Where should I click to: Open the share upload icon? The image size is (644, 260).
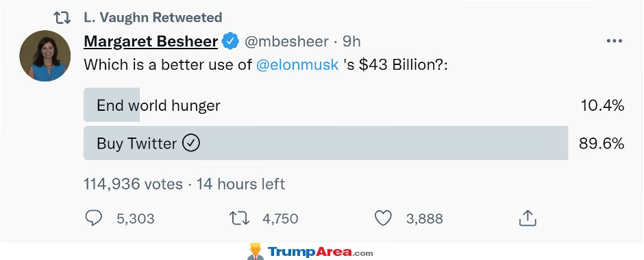pyautogui.click(x=528, y=218)
